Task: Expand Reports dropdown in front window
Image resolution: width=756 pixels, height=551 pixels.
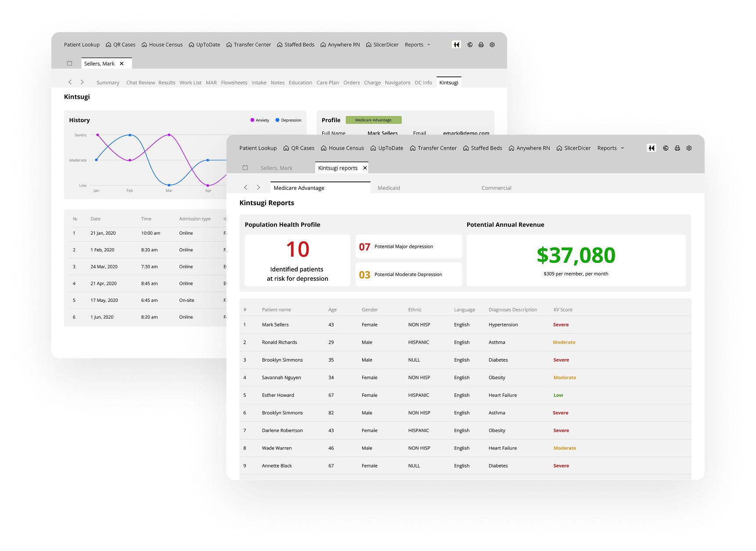Action: coord(611,148)
